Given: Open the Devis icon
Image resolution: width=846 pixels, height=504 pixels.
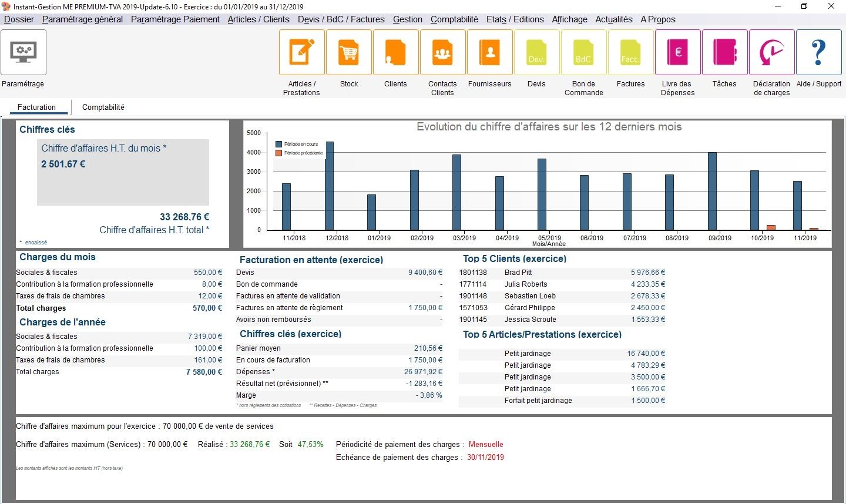Looking at the screenshot, I should 537,52.
